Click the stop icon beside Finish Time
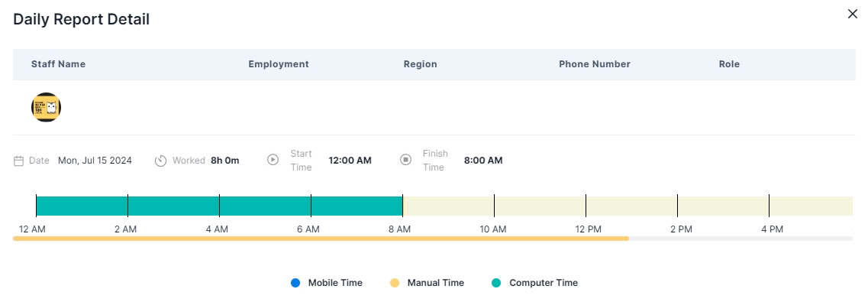This screenshot has width=868, height=302. click(x=406, y=160)
